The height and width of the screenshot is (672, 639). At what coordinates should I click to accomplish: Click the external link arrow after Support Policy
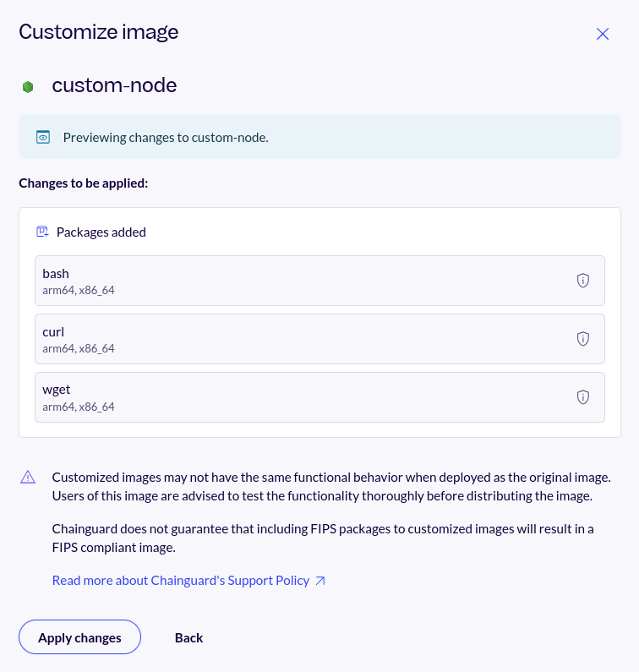pyautogui.click(x=320, y=581)
